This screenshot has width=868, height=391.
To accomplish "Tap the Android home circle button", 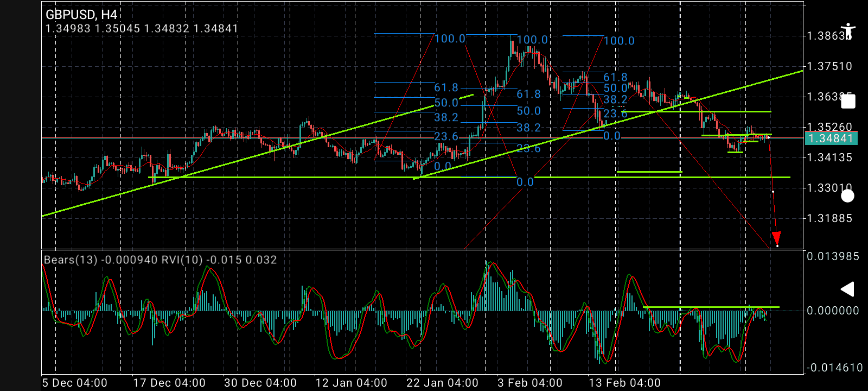I will coord(847,195).
